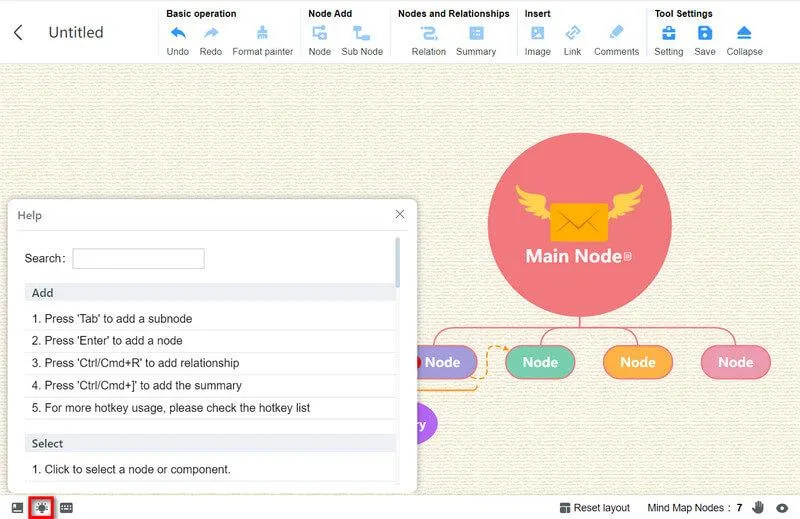The image size is (800, 519).
Task: Click 'Click to select a node or component'
Action: 210,469
